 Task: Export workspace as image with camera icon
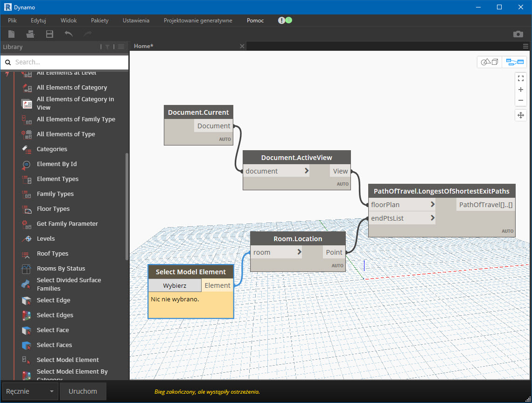tap(518, 34)
